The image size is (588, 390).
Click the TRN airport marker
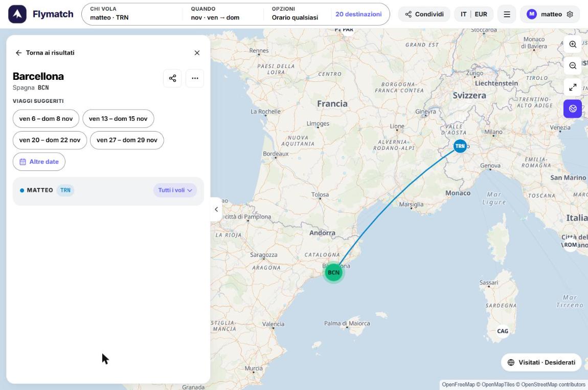pyautogui.click(x=460, y=146)
